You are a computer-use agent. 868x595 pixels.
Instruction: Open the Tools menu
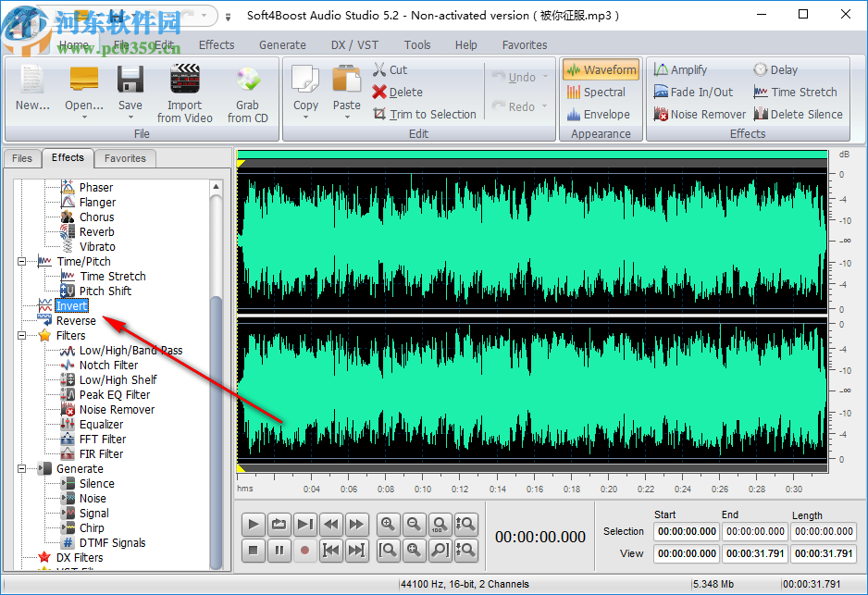point(416,44)
